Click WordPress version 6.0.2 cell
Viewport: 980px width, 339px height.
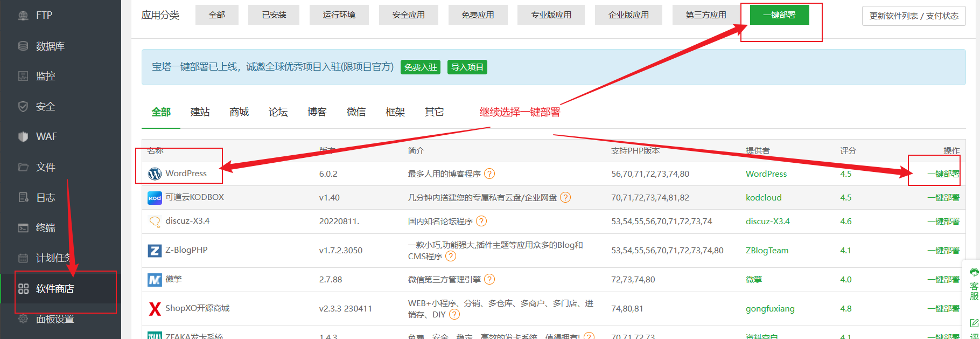328,174
